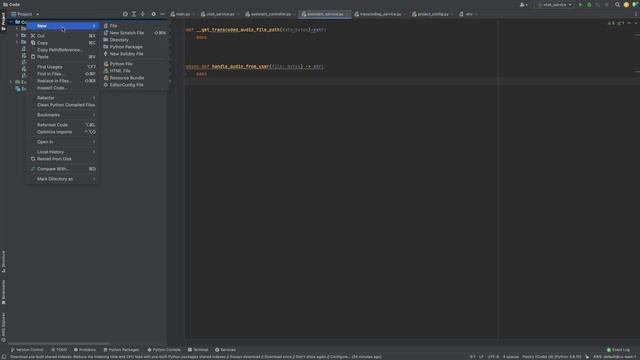640x360 pixels.
Task: Click handle_audio_from_user function name in editor
Action: tap(240, 67)
